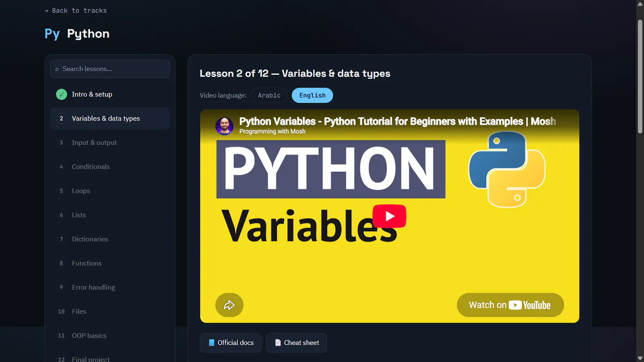Click the Py logo in the header
The height and width of the screenshot is (362, 644).
[52, 34]
